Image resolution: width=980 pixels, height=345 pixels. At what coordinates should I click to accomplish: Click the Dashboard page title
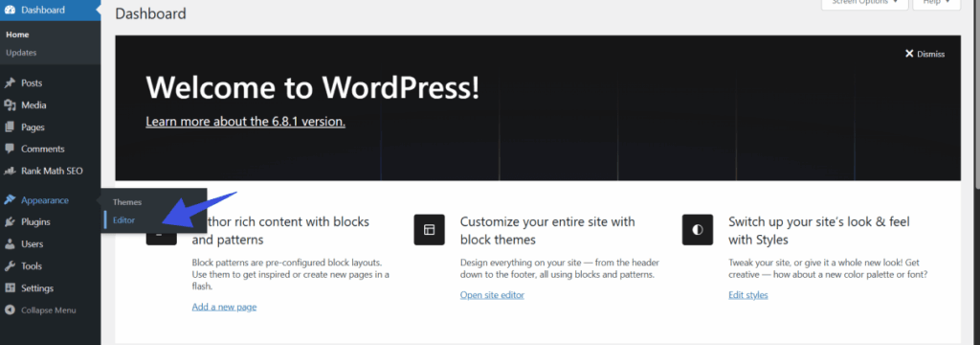150,13
